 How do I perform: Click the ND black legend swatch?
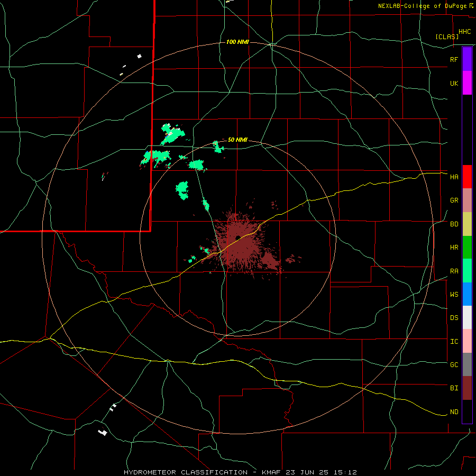tap(467, 411)
